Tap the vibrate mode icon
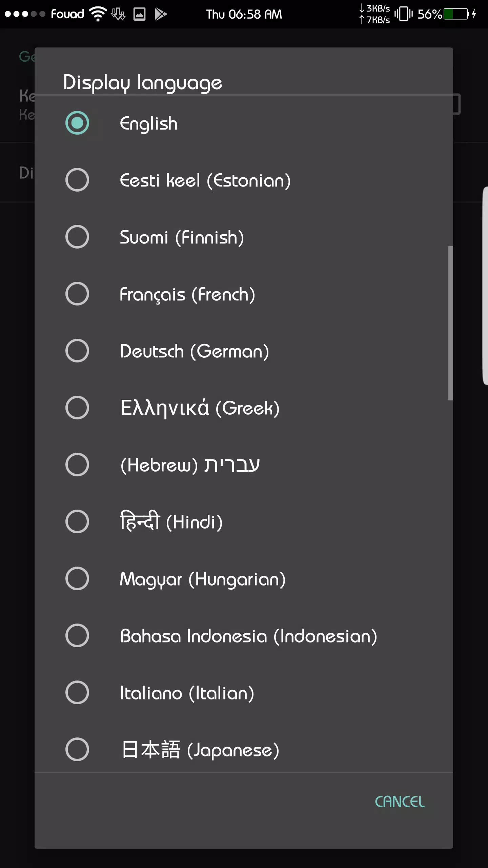 coord(404,14)
